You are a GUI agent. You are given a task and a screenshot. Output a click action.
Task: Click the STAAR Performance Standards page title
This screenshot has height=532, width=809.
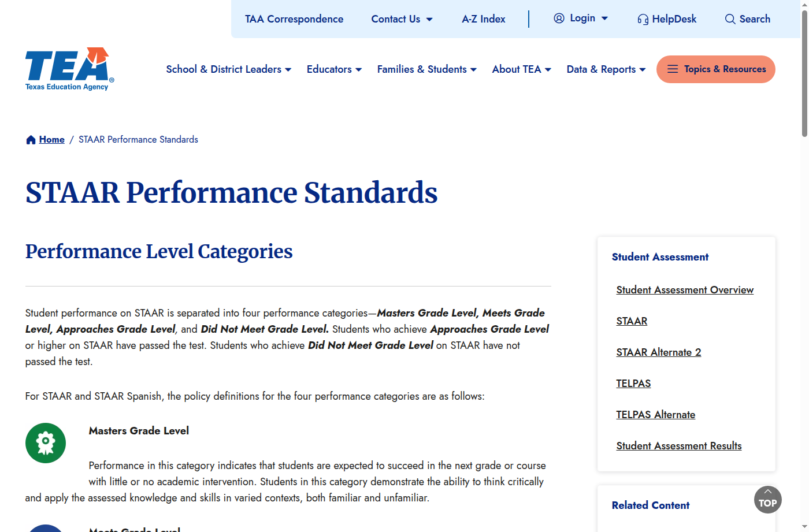tap(232, 193)
